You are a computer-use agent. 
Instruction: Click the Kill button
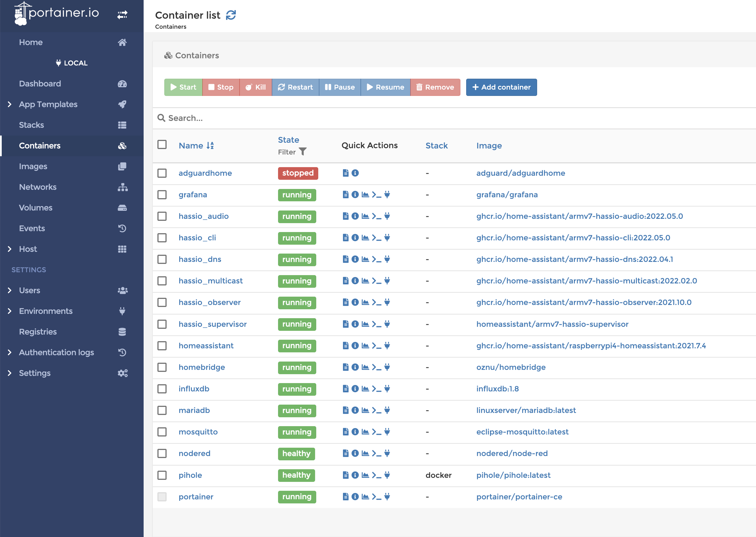[256, 87]
